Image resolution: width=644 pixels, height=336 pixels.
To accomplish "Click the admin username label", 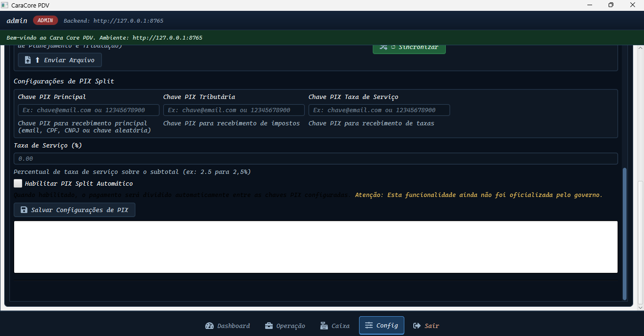I will [17, 21].
